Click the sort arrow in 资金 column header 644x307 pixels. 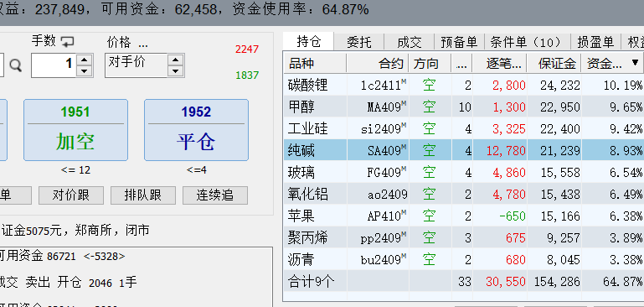point(635,63)
